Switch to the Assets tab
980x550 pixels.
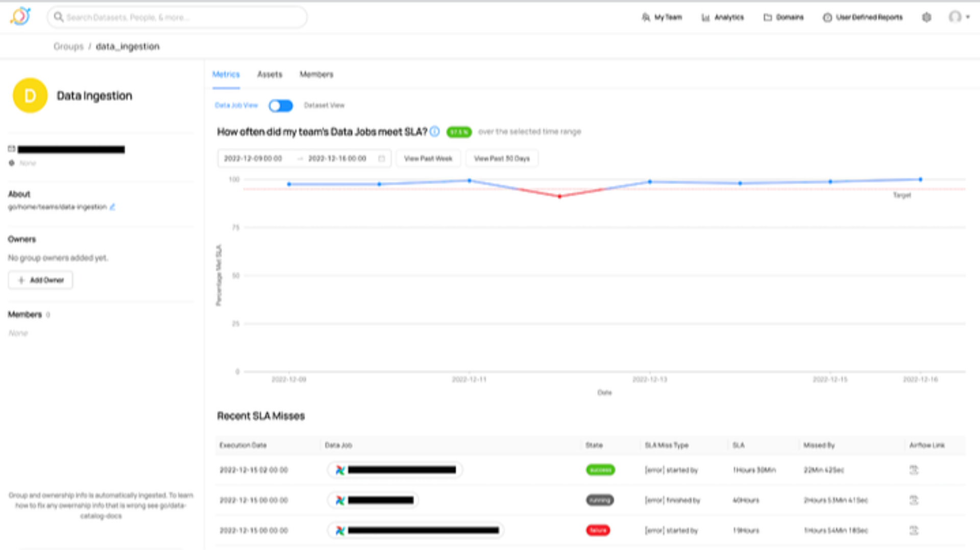click(x=269, y=75)
